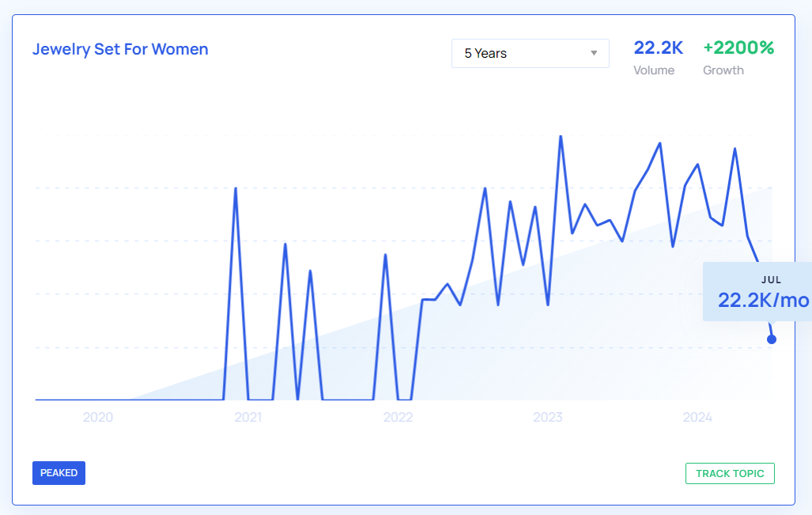Click the "Volume" label under 22.2K

[x=654, y=70]
